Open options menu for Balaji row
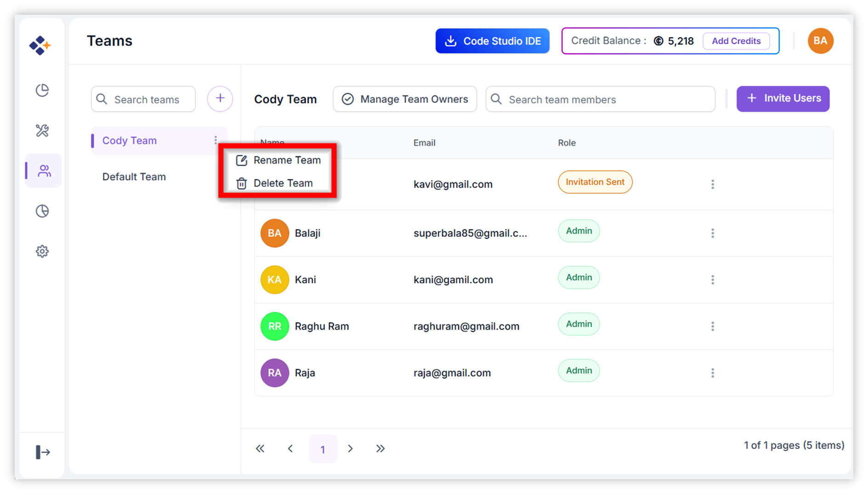Image resolution: width=868 pixels, height=494 pixels. coord(712,233)
